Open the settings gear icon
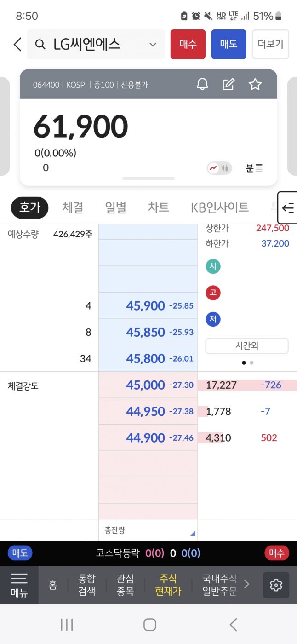 pyautogui.click(x=276, y=585)
